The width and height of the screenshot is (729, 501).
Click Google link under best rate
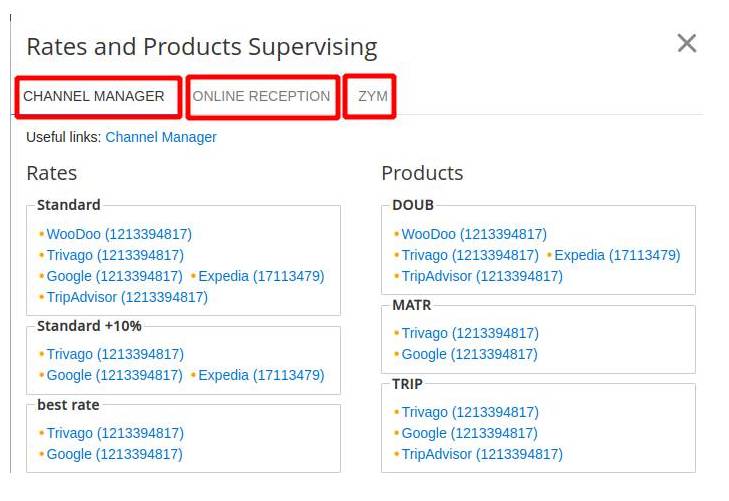click(x=114, y=454)
